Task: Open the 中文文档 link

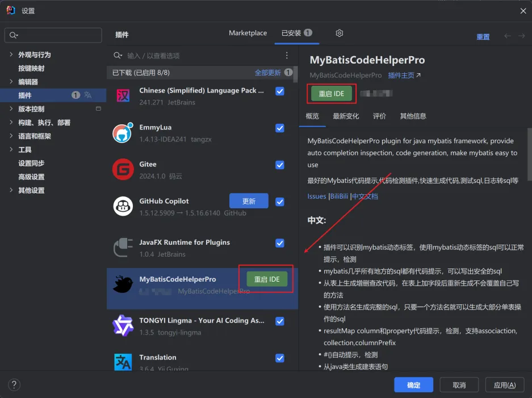Action: pos(365,196)
